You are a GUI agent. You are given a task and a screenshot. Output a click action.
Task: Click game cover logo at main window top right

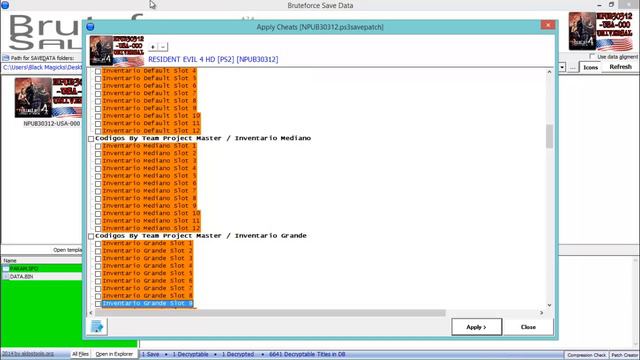[x=601, y=31]
